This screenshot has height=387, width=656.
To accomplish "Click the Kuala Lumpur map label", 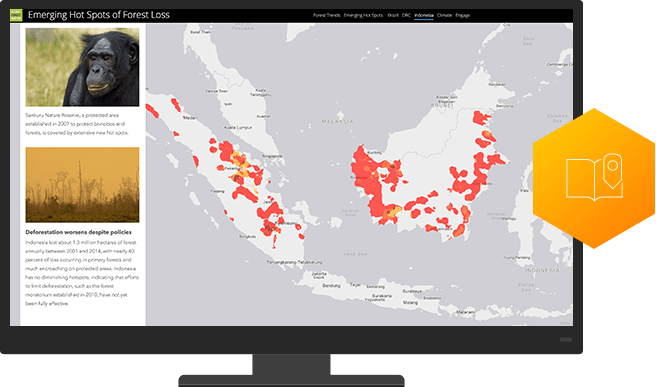I will [x=238, y=128].
